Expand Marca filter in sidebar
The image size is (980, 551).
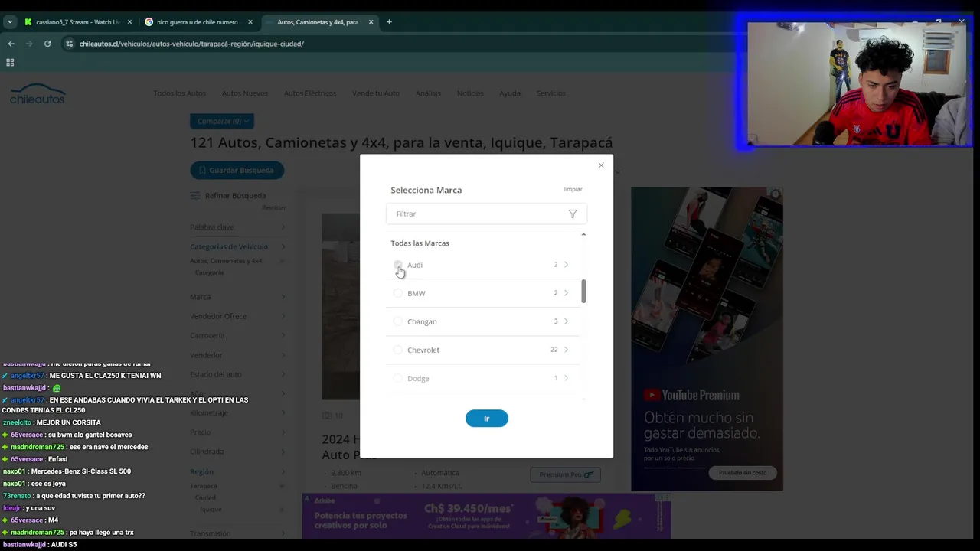tap(237, 297)
